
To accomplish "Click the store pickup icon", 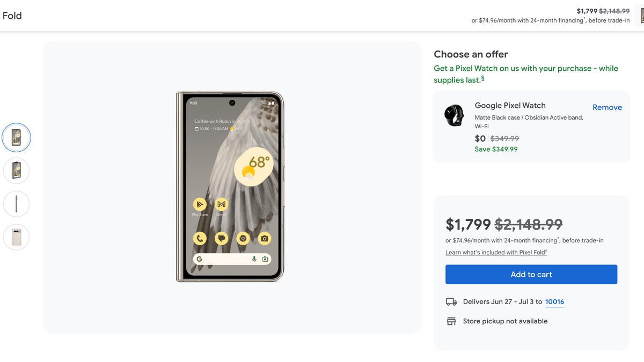I will [452, 321].
